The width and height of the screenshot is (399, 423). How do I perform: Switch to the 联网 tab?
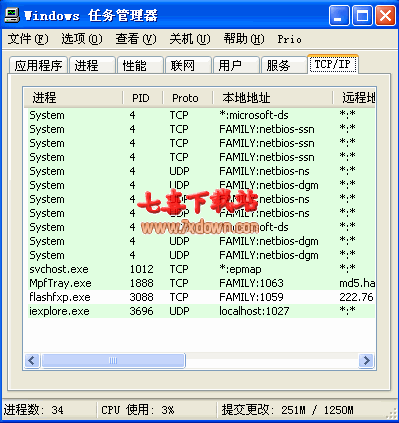coord(188,65)
